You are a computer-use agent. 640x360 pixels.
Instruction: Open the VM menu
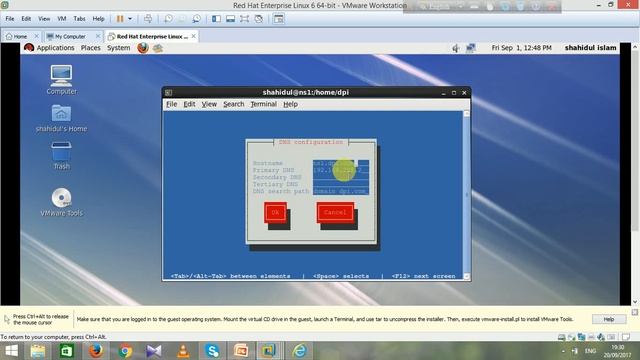pyautogui.click(x=62, y=19)
